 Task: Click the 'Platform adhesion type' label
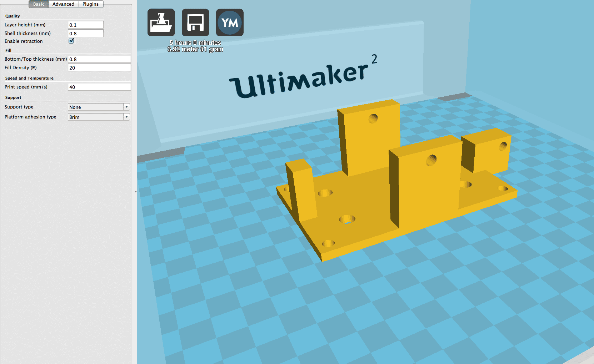pyautogui.click(x=30, y=117)
